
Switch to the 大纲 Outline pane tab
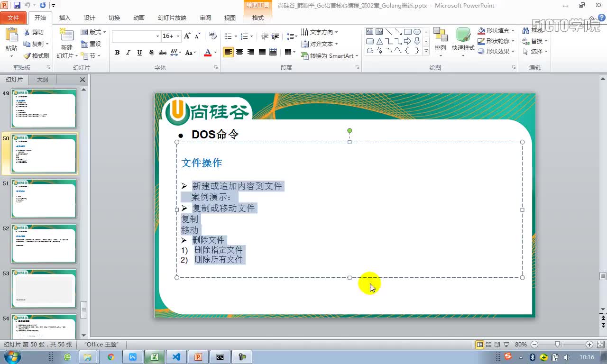[x=43, y=80]
